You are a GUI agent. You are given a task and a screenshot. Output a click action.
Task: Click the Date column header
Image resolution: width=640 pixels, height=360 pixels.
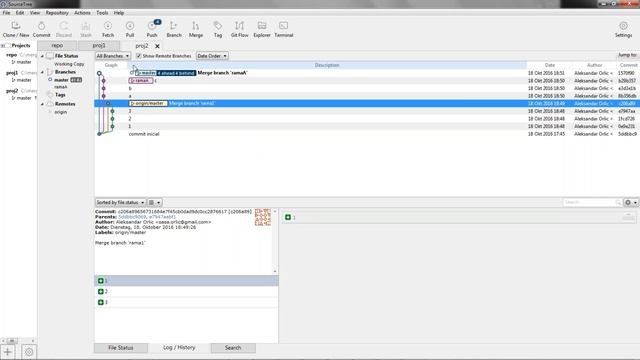click(550, 65)
